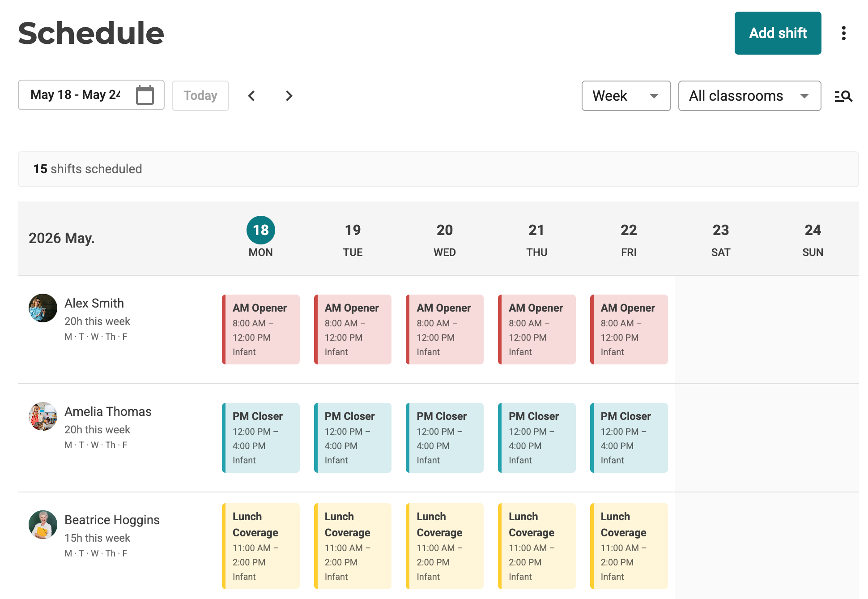Click the Add shift button

[778, 33]
